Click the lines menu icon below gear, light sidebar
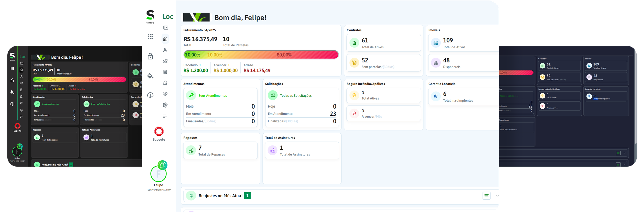The image size is (644, 212). pyautogui.click(x=165, y=116)
